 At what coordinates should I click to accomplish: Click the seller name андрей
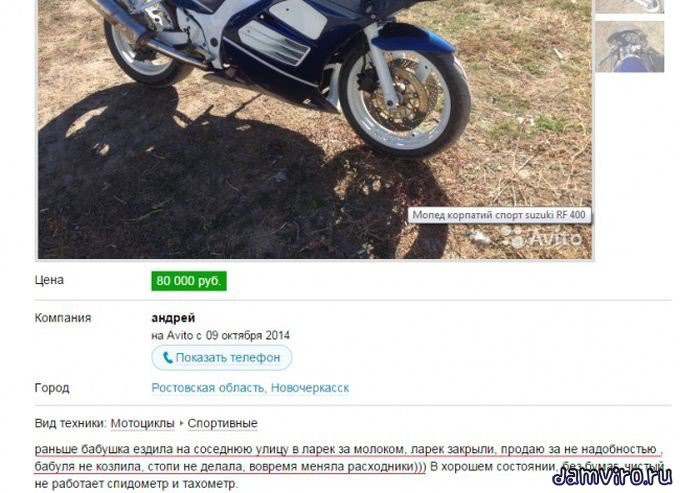tap(173, 318)
